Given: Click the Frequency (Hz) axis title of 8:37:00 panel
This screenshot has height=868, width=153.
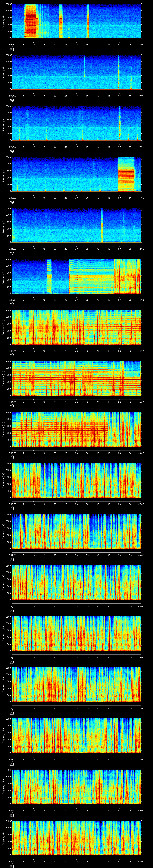Looking at the screenshot, I should tap(3, 21).
